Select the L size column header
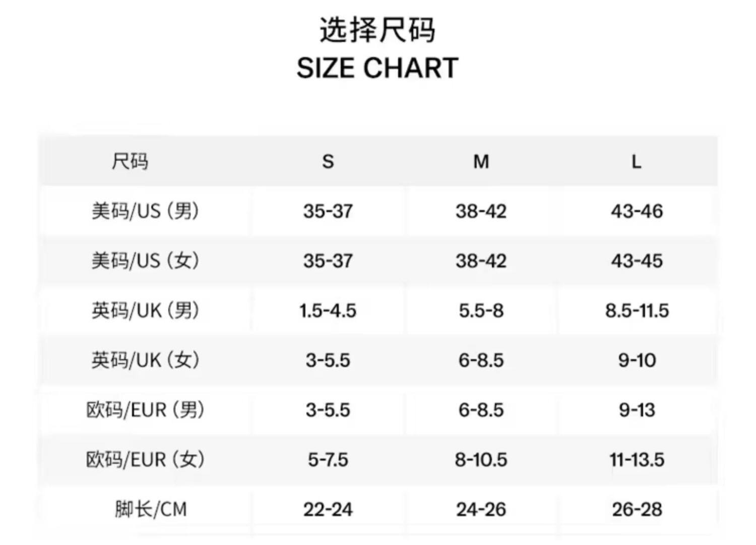This screenshot has height=545, width=756. 637,162
